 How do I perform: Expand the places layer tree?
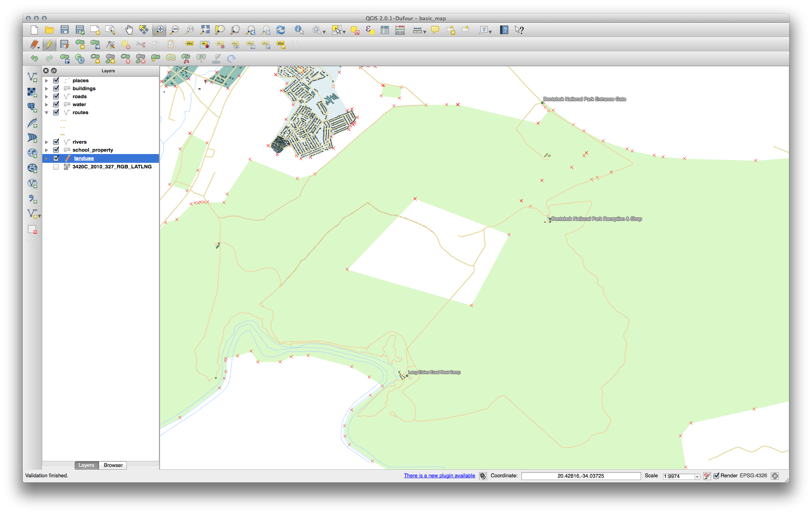[x=47, y=81]
